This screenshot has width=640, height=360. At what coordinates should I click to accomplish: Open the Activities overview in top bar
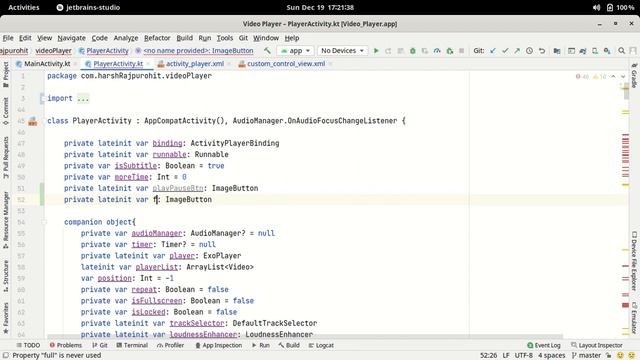[x=24, y=7]
